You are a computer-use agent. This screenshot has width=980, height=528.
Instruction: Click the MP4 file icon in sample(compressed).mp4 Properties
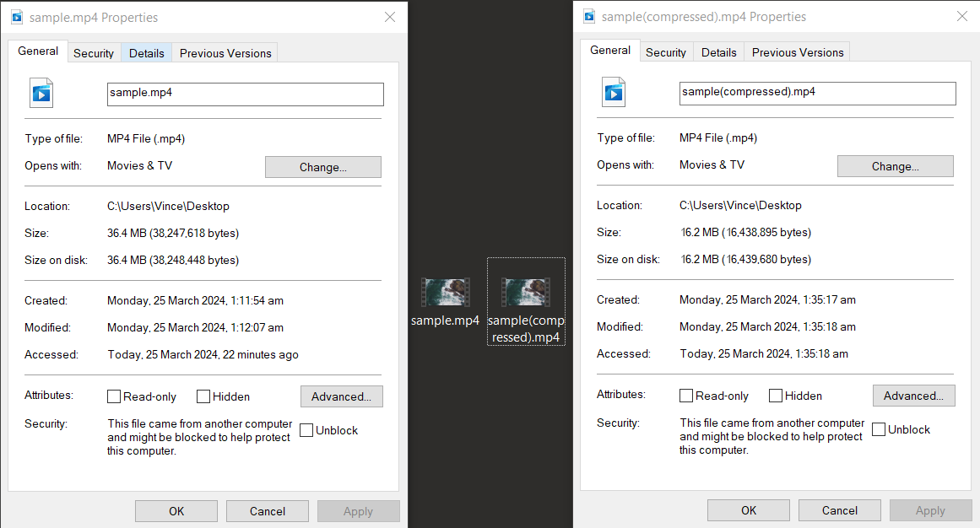pyautogui.click(x=613, y=93)
